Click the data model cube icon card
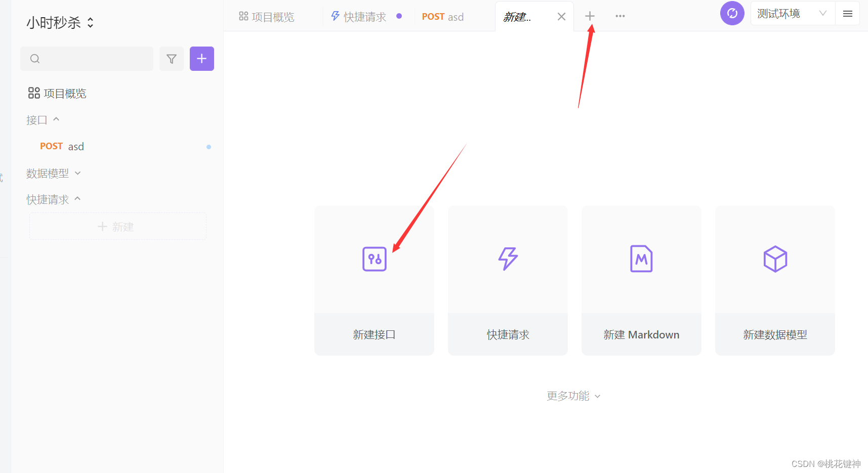 pos(775,259)
